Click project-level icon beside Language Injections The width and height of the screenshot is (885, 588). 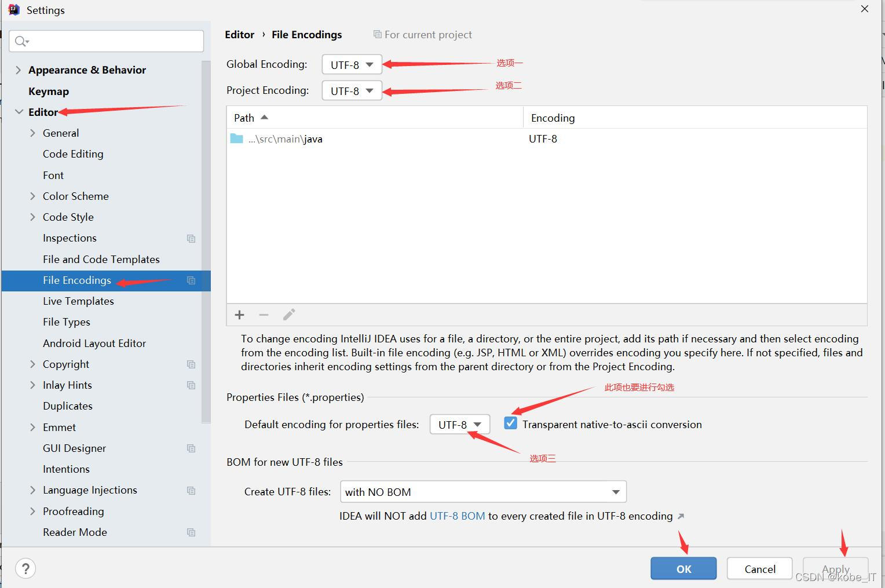[191, 491]
